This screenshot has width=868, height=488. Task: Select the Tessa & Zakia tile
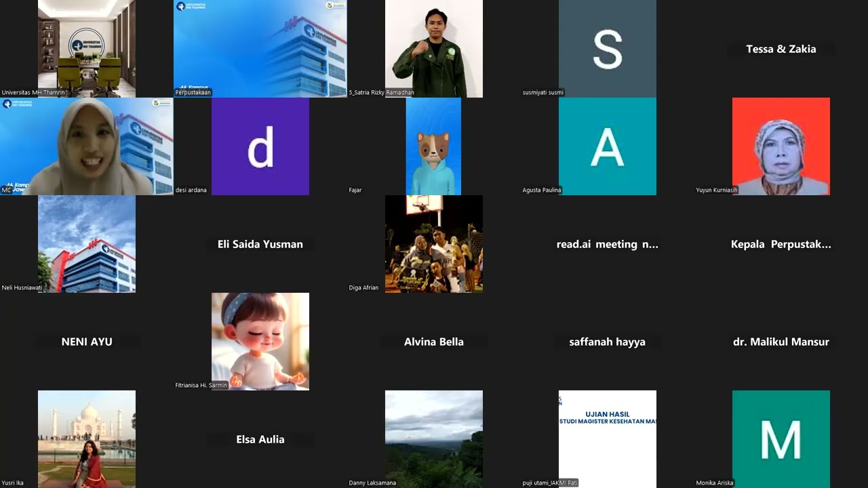click(781, 49)
